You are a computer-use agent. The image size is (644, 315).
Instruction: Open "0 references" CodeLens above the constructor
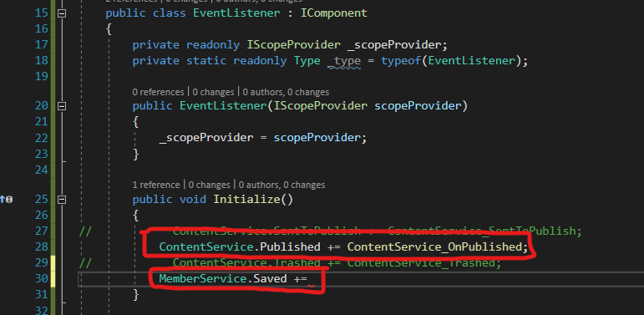[x=158, y=92]
